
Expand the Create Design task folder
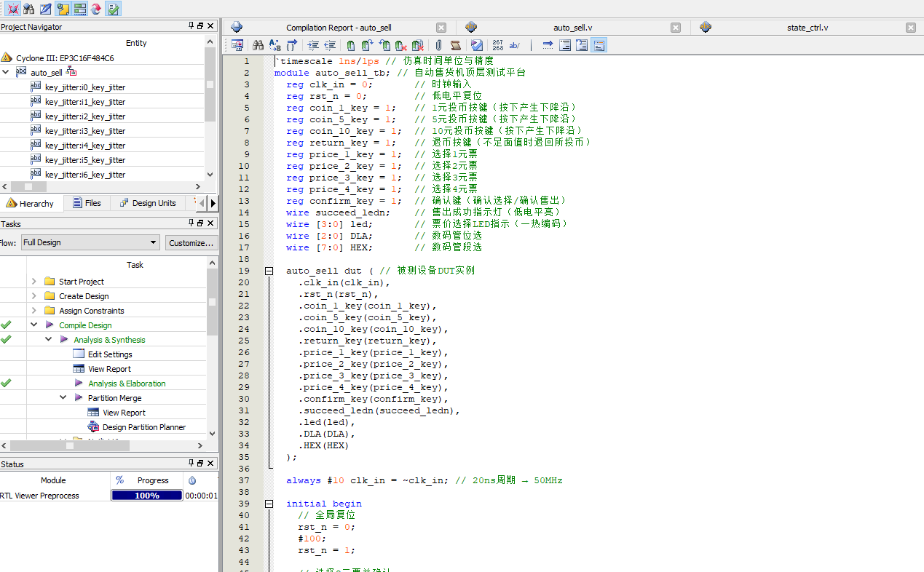[x=33, y=296]
